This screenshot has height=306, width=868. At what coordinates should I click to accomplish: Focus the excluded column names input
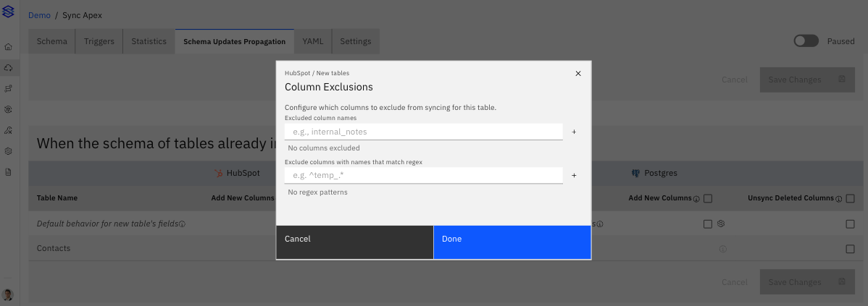coord(423,132)
